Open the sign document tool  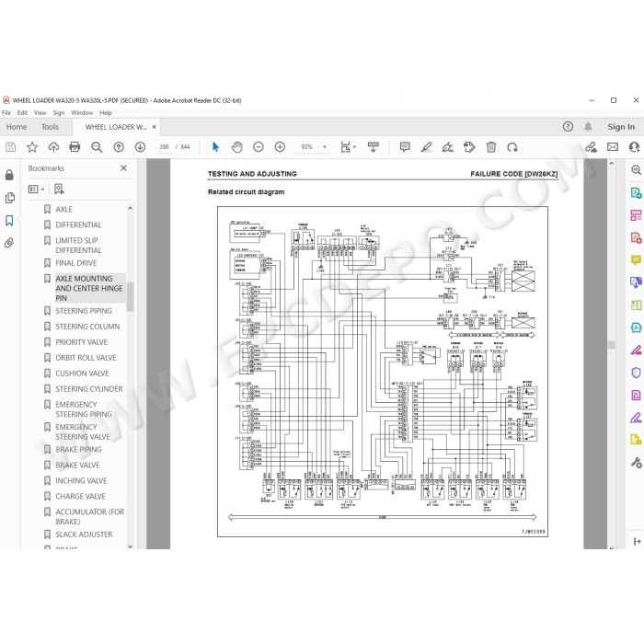[x=448, y=146]
